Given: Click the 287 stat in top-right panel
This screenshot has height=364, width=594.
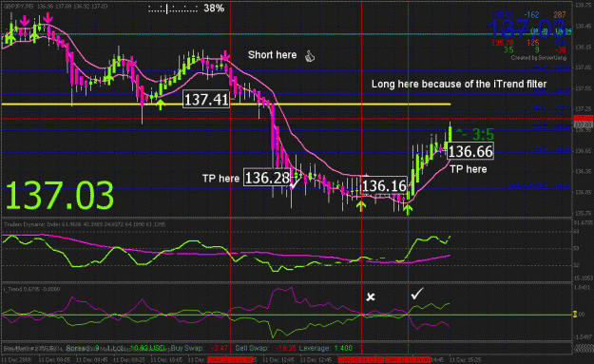Looking at the screenshot, I should coord(559,15).
